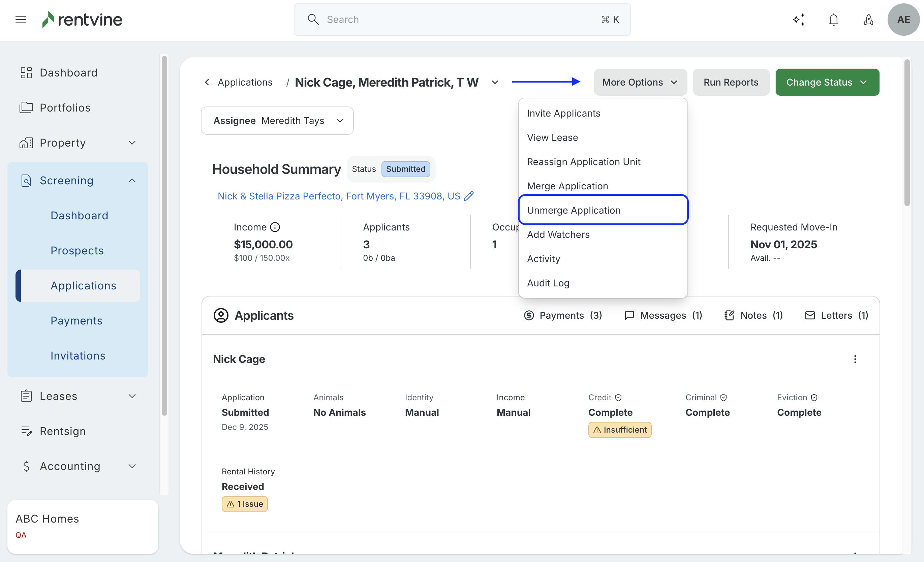Open Nick Cage three-dot options menu
This screenshot has width=924, height=562.
[x=855, y=359]
